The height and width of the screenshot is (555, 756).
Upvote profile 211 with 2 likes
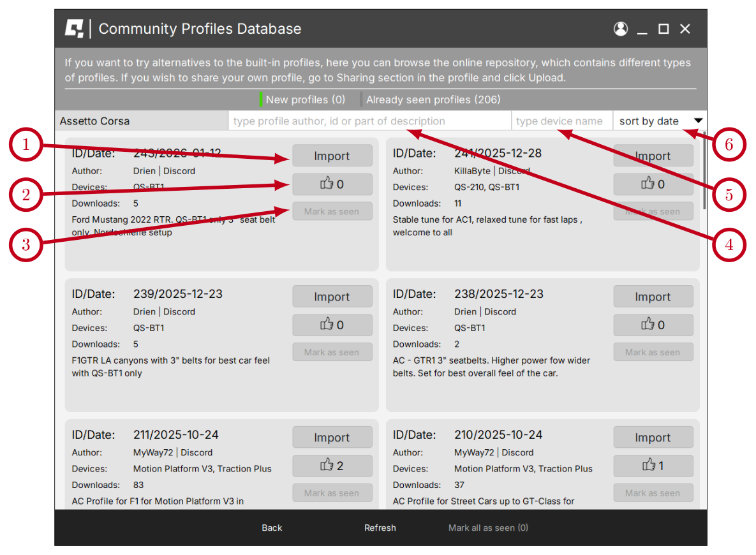click(x=332, y=466)
